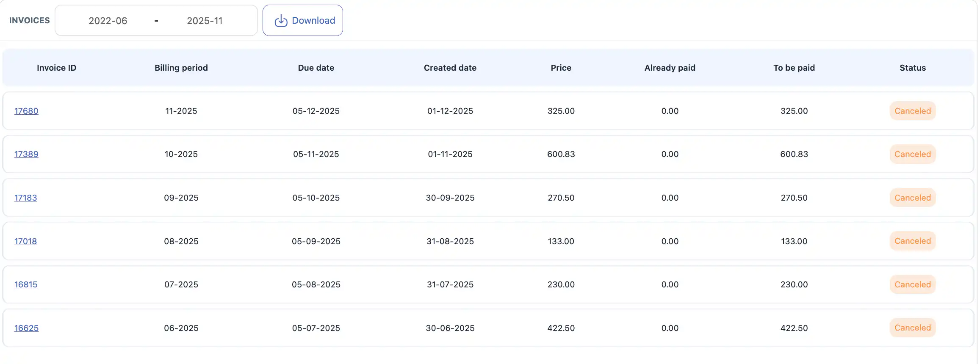Click the Invoice ID column header
This screenshot has width=980, height=364.
click(x=56, y=68)
